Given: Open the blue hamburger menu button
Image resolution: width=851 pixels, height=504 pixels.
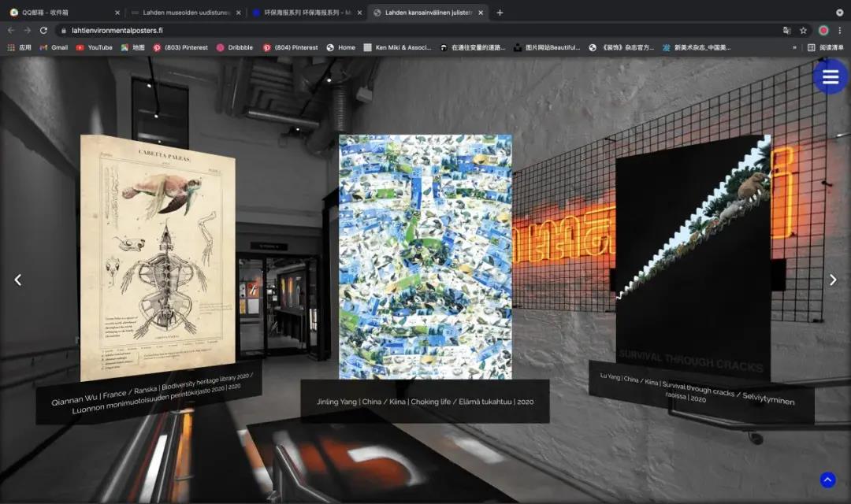Looking at the screenshot, I should tap(831, 77).
